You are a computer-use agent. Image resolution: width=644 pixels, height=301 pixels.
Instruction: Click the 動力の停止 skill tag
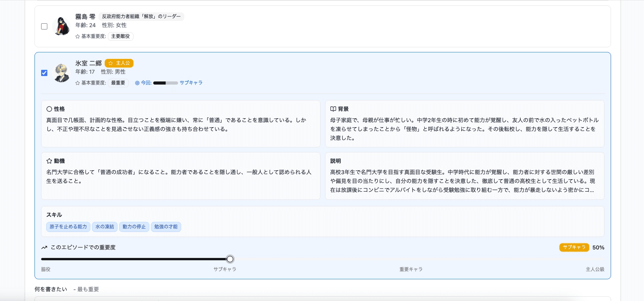click(x=134, y=227)
